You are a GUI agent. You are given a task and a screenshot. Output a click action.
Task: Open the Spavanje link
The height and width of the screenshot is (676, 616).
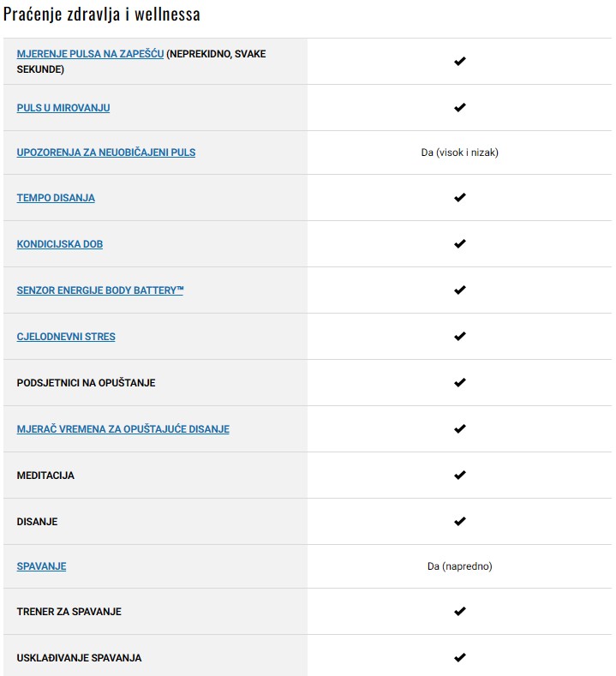coord(41,566)
